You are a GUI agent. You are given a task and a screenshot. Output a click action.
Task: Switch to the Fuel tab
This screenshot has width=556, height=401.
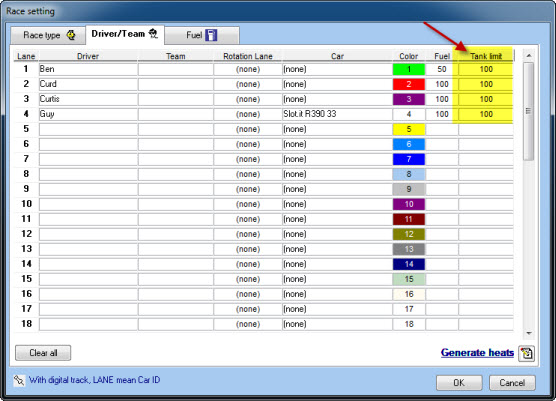click(x=202, y=35)
